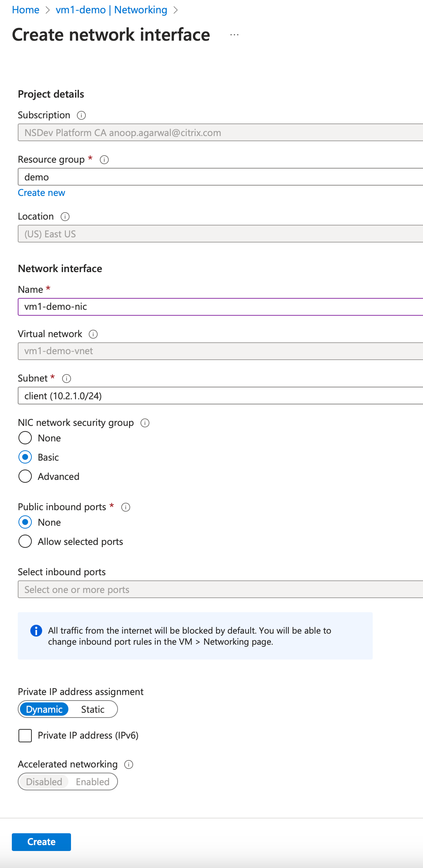Choose Disabled for Accelerated networking
Viewport: 423px width, 868px height.
coord(44,781)
